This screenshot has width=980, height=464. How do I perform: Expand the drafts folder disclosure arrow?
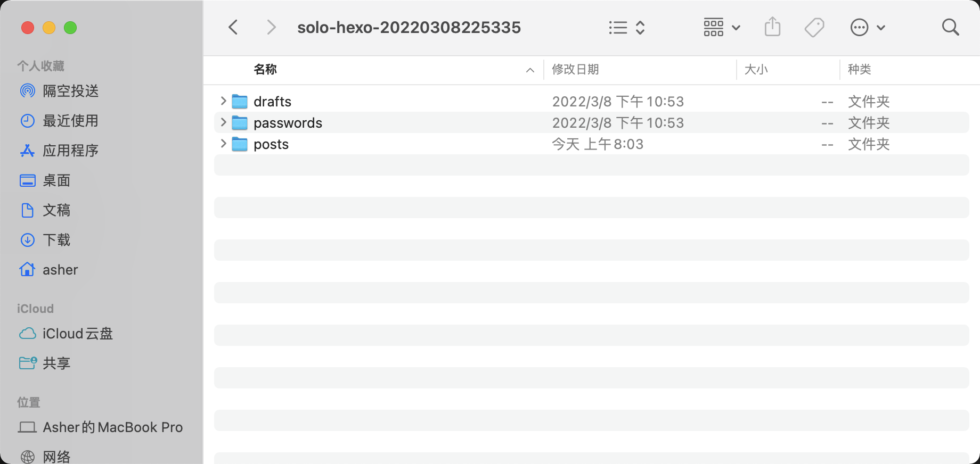coord(224,101)
